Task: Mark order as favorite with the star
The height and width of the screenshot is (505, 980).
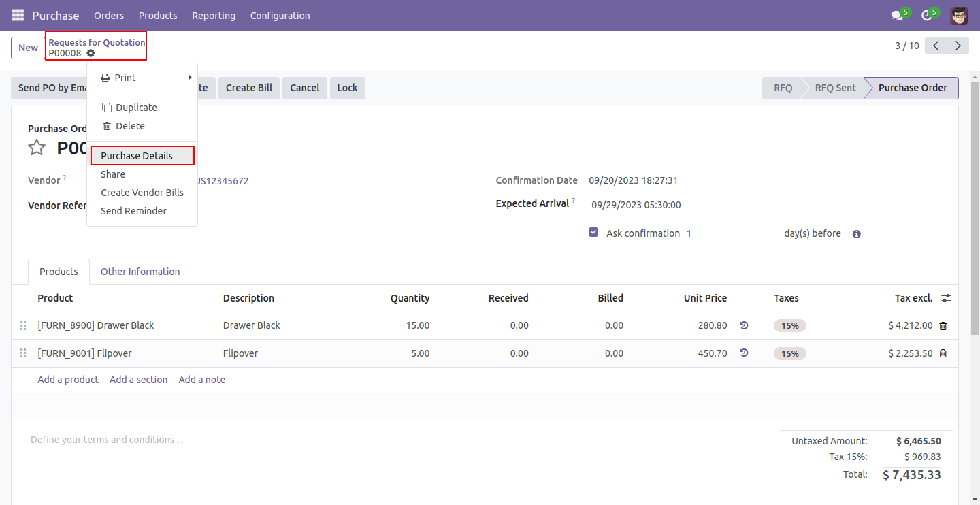Action: pos(37,148)
